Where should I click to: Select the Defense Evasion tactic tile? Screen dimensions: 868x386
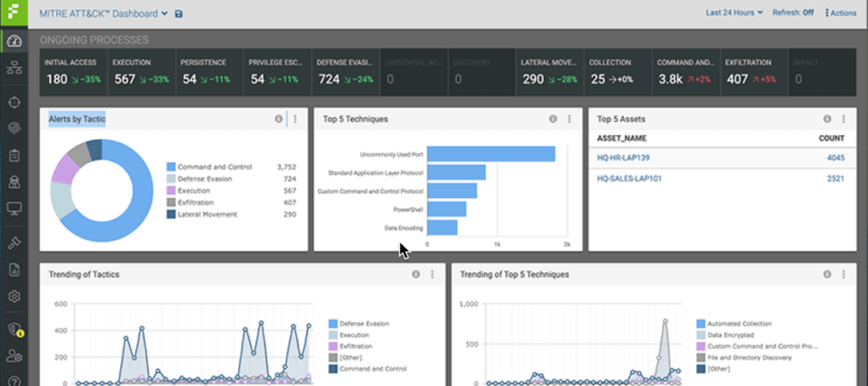pos(346,72)
